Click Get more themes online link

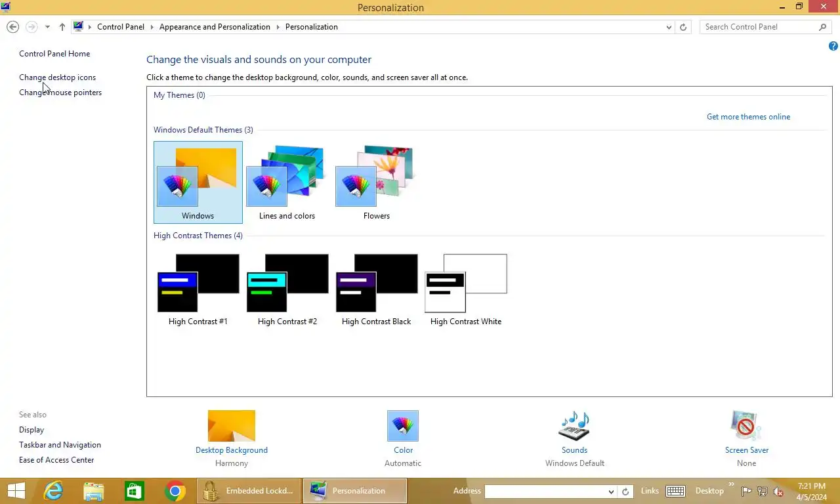click(748, 117)
